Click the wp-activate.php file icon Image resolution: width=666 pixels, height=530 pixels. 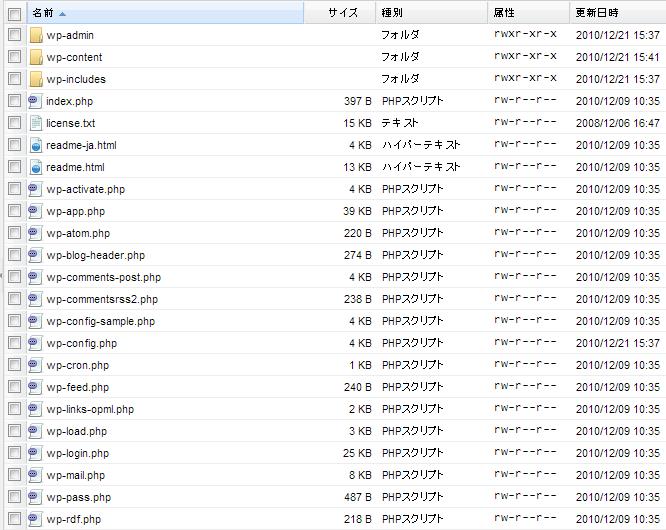click(x=35, y=189)
